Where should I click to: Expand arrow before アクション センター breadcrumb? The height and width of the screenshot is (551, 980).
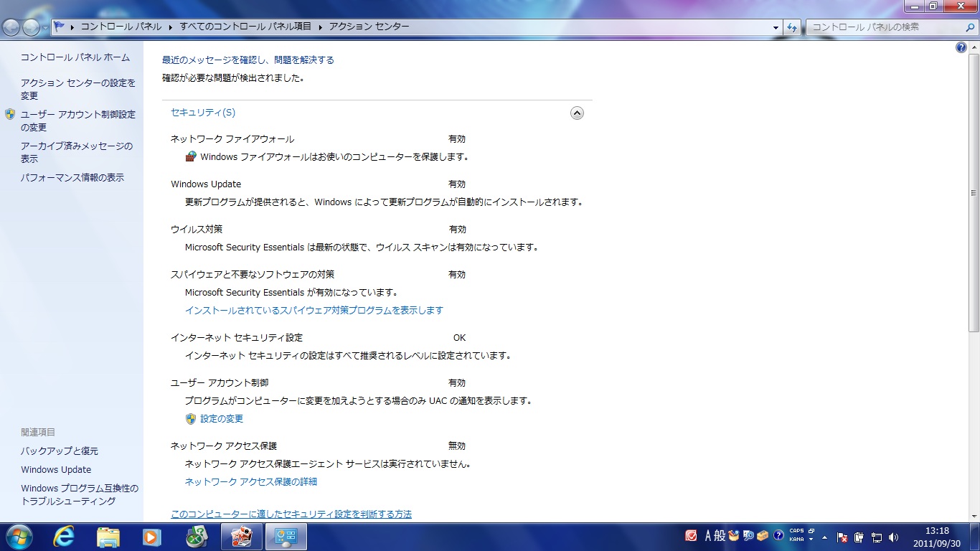tap(321, 27)
